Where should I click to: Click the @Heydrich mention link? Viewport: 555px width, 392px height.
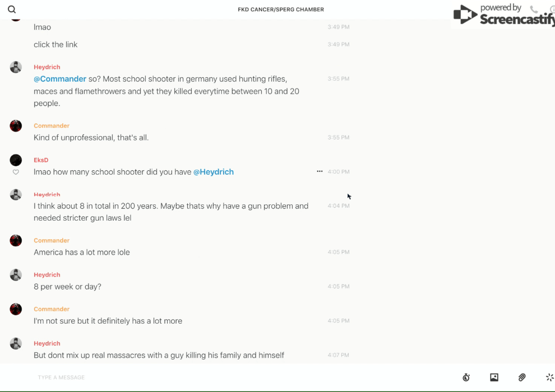pyautogui.click(x=214, y=172)
